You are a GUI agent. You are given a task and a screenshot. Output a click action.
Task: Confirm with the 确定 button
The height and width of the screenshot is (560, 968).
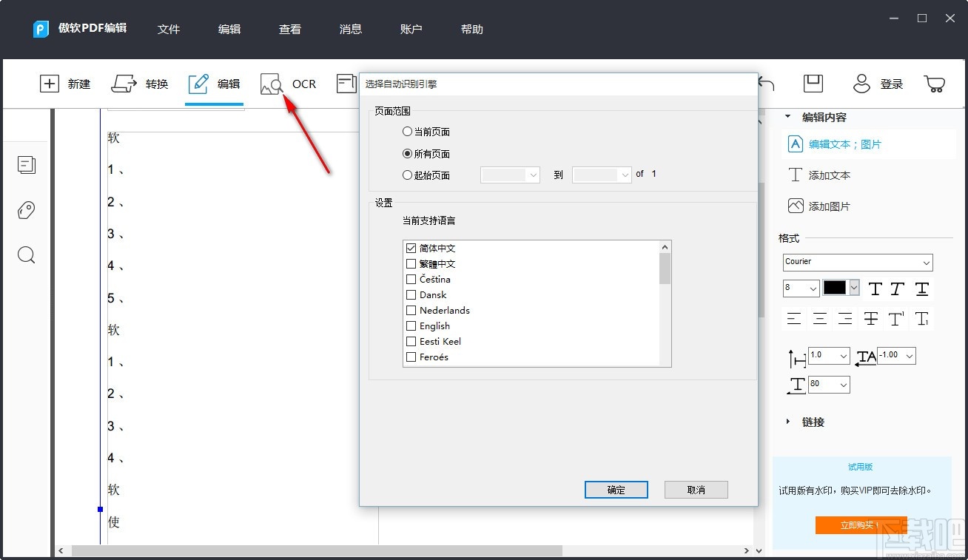[616, 489]
